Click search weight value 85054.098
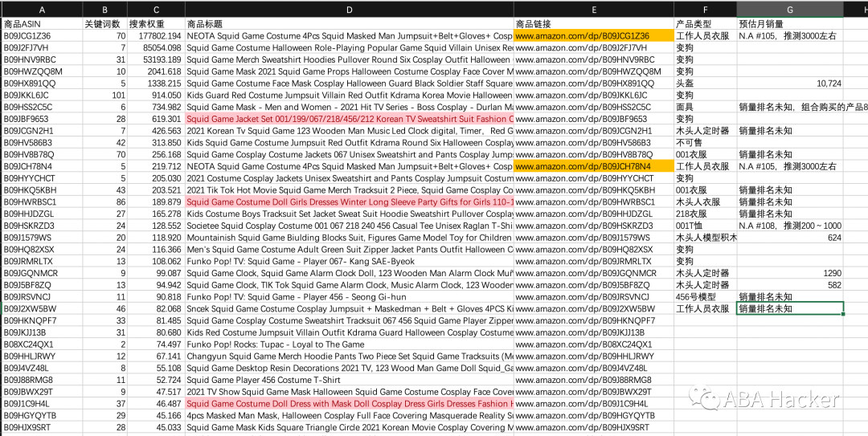Viewport: 868px width, 436px height. [156, 47]
